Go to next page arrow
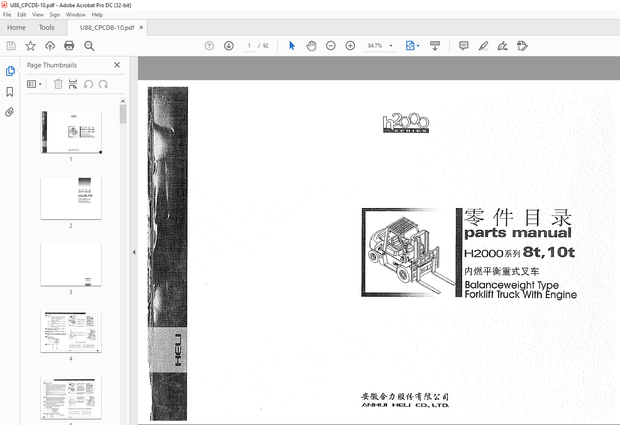Image resolution: width=620 pixels, height=425 pixels. 229,46
